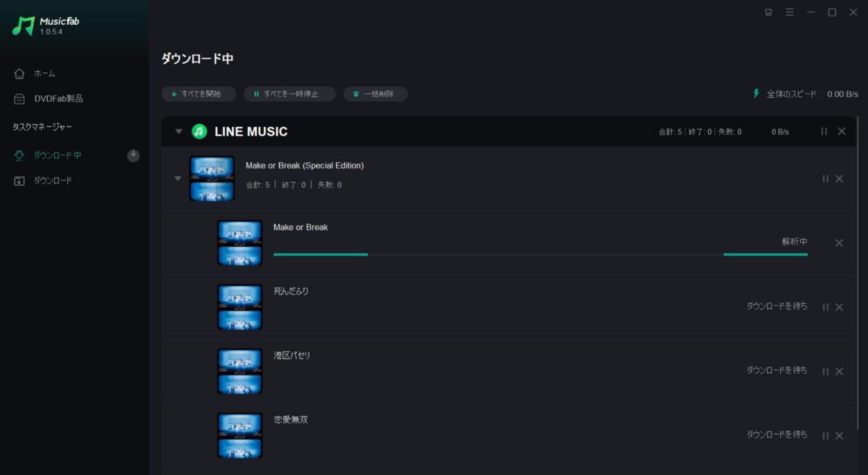The height and width of the screenshot is (475, 868).
Task: Click the 解析中 status label
Action: 794,242
